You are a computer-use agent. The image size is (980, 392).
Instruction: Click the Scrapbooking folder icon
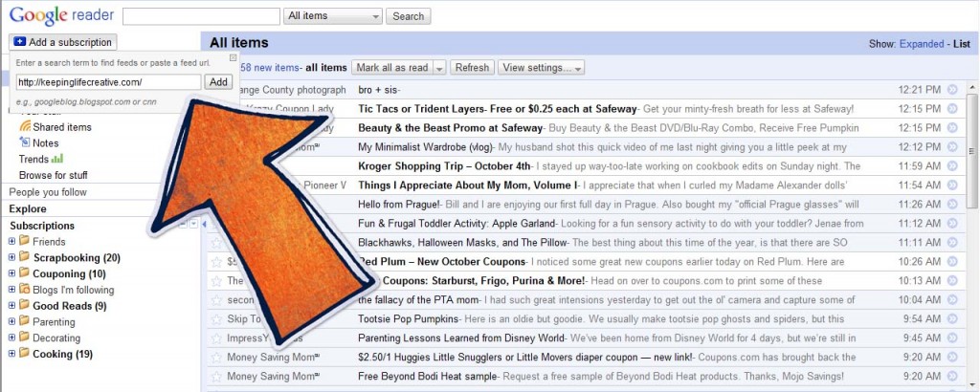point(24,257)
